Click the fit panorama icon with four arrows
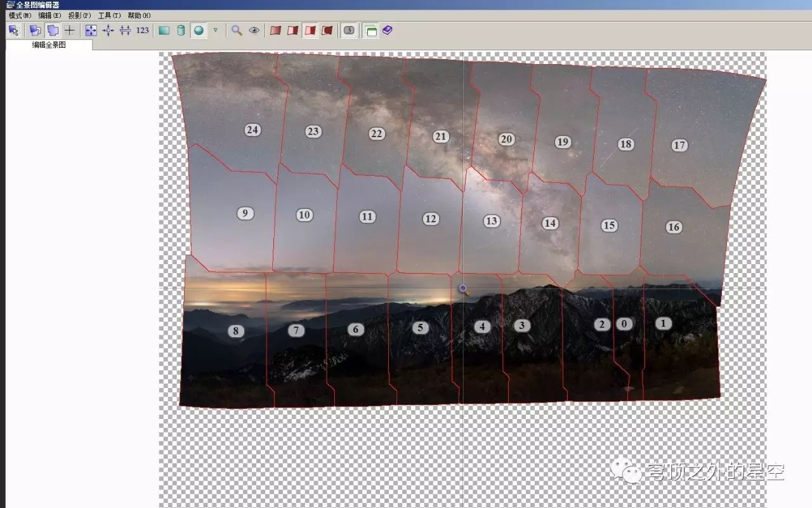 coord(91,30)
